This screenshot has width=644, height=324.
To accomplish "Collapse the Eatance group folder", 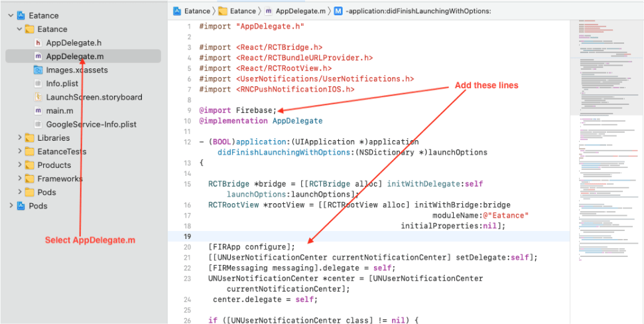I will tap(19, 29).
